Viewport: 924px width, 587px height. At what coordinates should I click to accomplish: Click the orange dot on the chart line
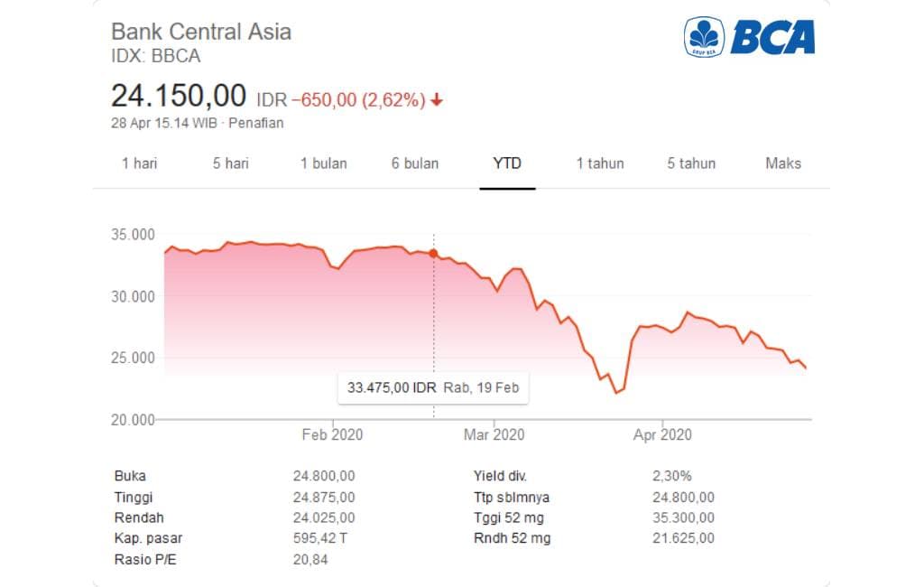click(x=433, y=254)
